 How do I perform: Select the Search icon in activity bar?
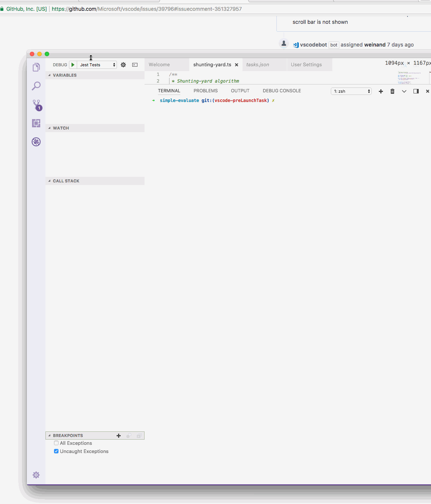[36, 86]
